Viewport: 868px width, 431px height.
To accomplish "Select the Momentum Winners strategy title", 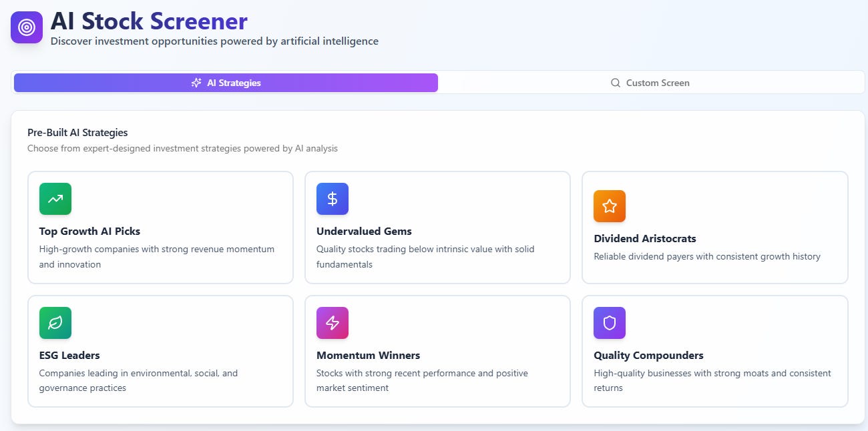I will tap(369, 356).
